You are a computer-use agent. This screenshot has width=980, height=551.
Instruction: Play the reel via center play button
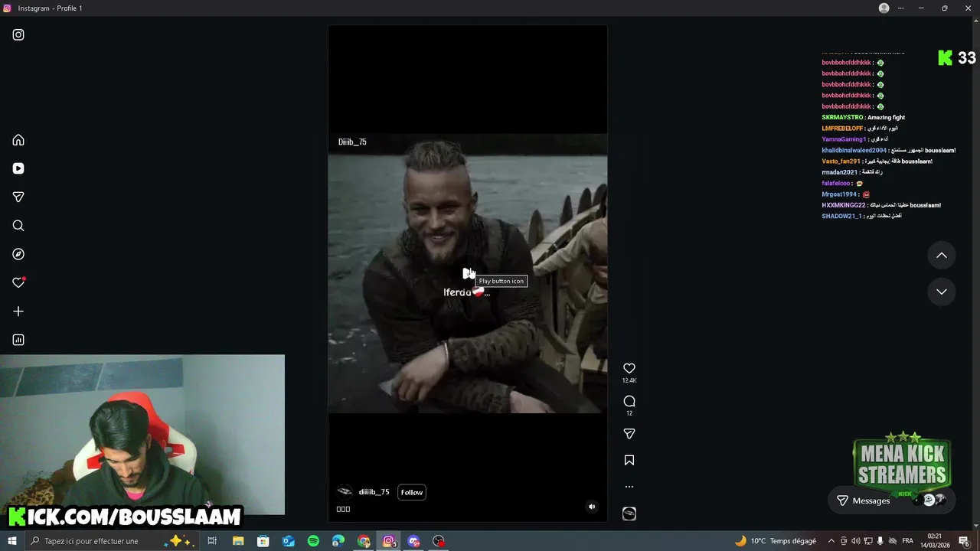[468, 273]
